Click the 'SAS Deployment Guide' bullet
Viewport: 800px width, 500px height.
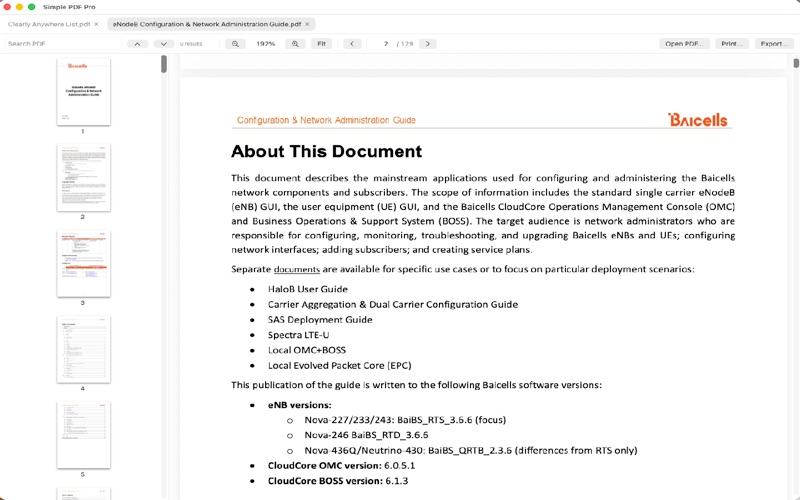[320, 320]
